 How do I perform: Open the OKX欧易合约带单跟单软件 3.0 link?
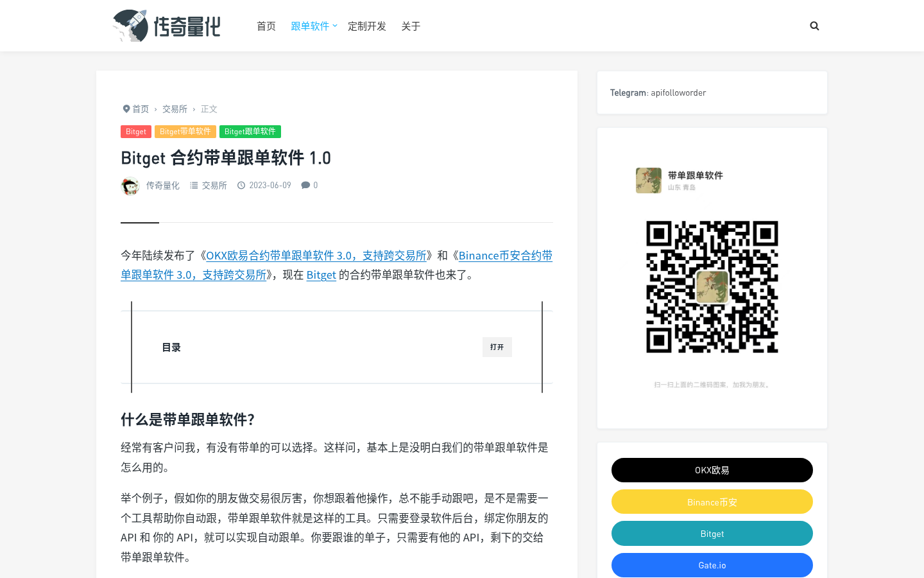coord(316,256)
